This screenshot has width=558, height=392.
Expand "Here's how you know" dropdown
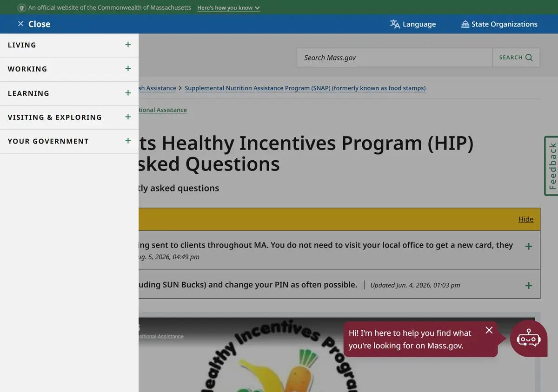click(228, 8)
